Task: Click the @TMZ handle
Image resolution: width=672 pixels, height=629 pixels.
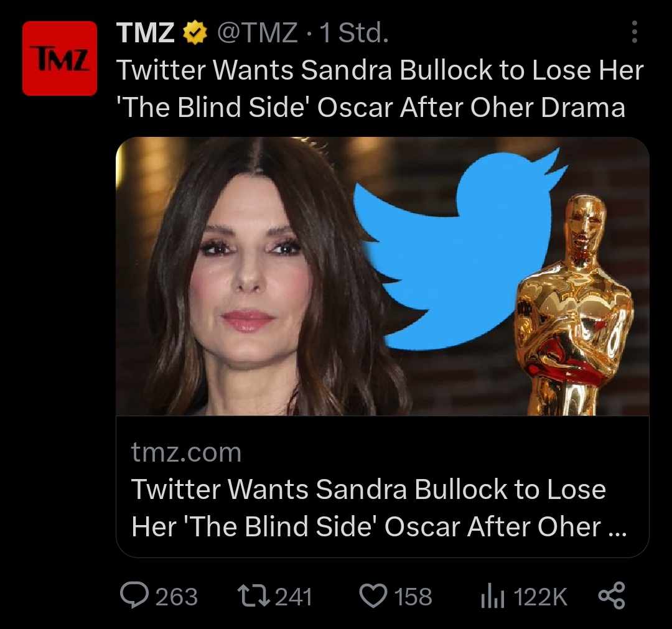Action: (256, 32)
